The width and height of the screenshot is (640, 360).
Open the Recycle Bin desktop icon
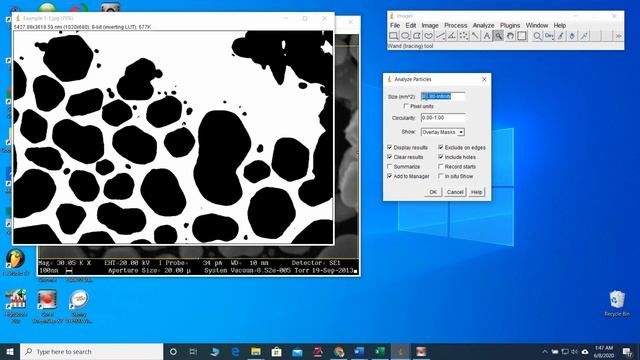[617, 304]
